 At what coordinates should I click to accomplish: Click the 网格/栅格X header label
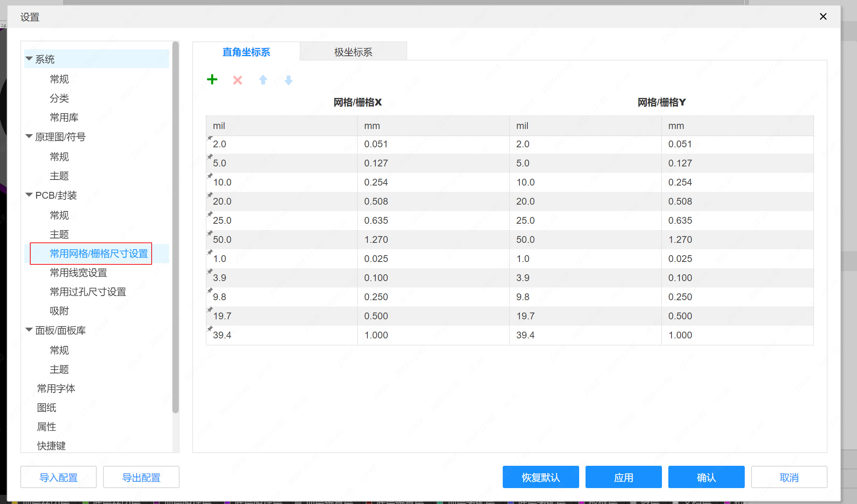pyautogui.click(x=357, y=102)
